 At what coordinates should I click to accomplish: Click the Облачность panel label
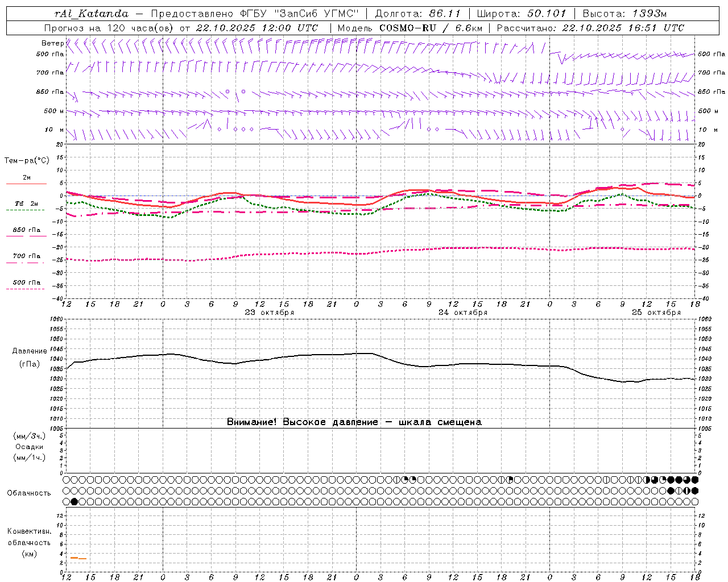pos(29,493)
